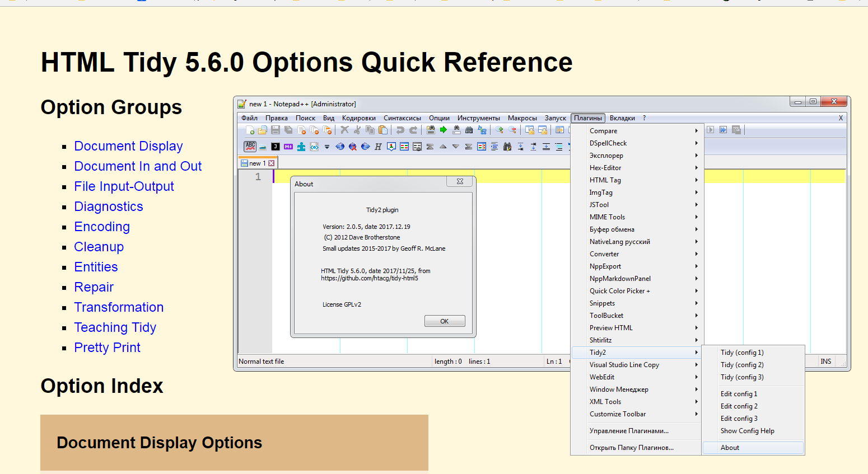Click the blue globe with red X icon
868x474 pixels.
click(353, 147)
